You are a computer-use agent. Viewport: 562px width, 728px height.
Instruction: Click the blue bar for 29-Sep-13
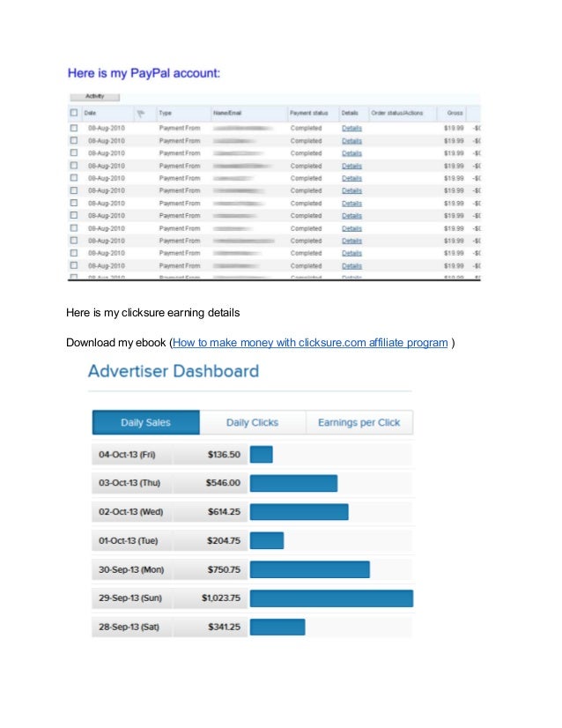[x=331, y=598]
